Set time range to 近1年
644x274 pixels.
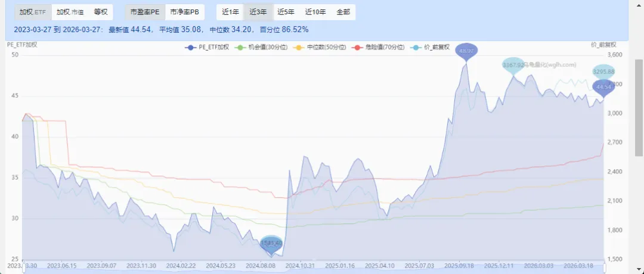point(230,13)
